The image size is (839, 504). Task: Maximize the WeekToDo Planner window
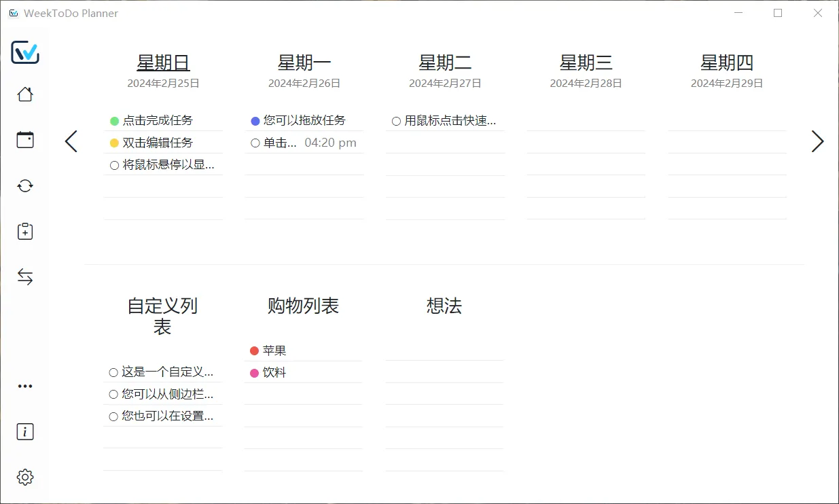click(x=778, y=13)
